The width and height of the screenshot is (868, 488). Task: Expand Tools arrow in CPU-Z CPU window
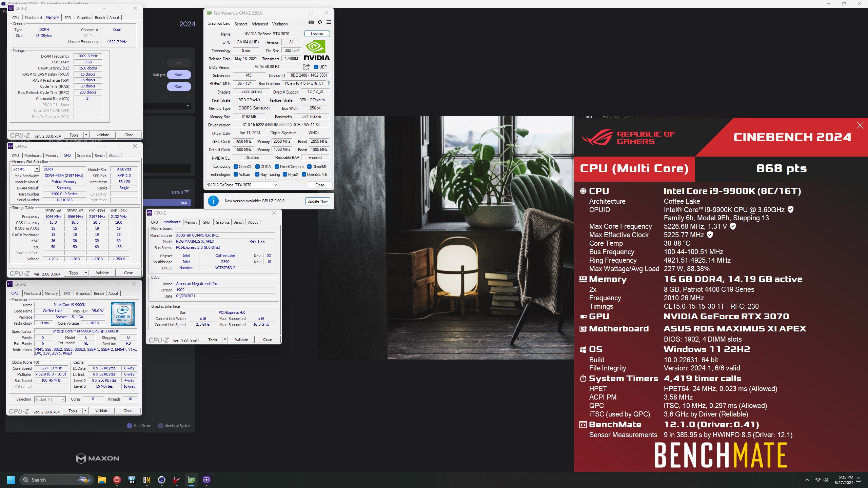pyautogui.click(x=85, y=411)
